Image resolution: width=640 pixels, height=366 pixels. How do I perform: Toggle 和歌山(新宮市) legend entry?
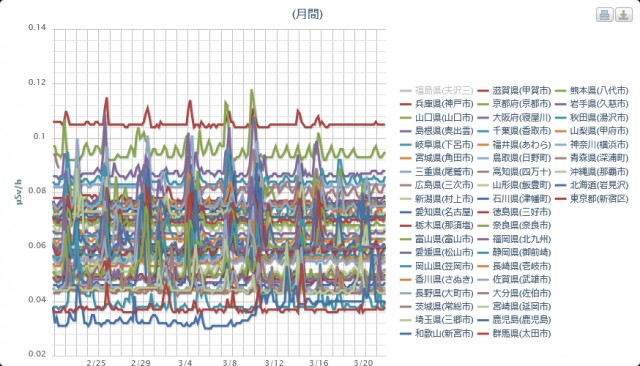coord(436,334)
